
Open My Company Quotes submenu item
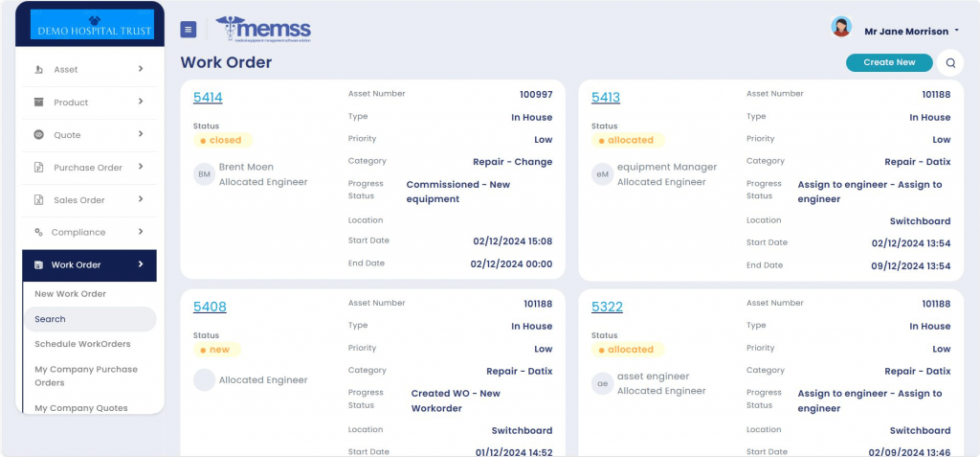click(x=81, y=408)
